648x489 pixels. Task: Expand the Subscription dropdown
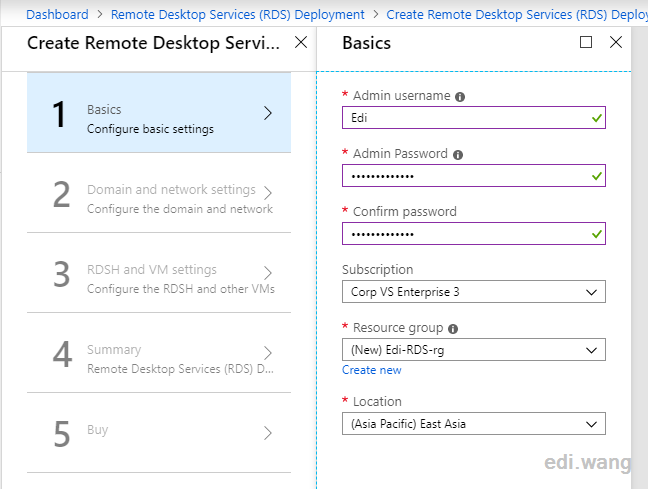[x=474, y=292]
